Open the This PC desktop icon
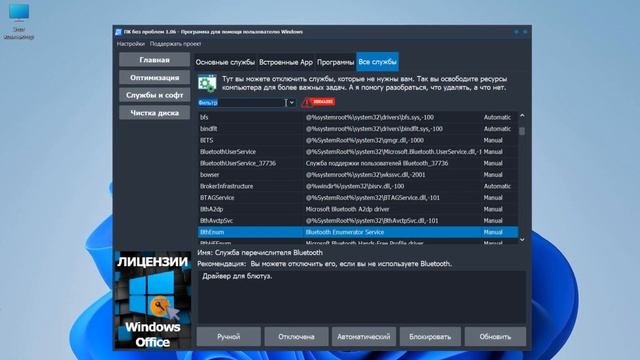Image resolution: width=640 pixels, height=360 pixels. point(19,21)
